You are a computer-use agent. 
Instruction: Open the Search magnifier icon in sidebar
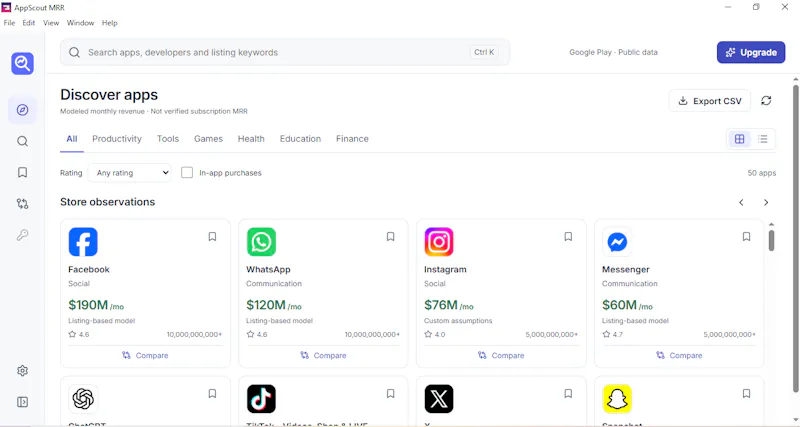point(22,141)
